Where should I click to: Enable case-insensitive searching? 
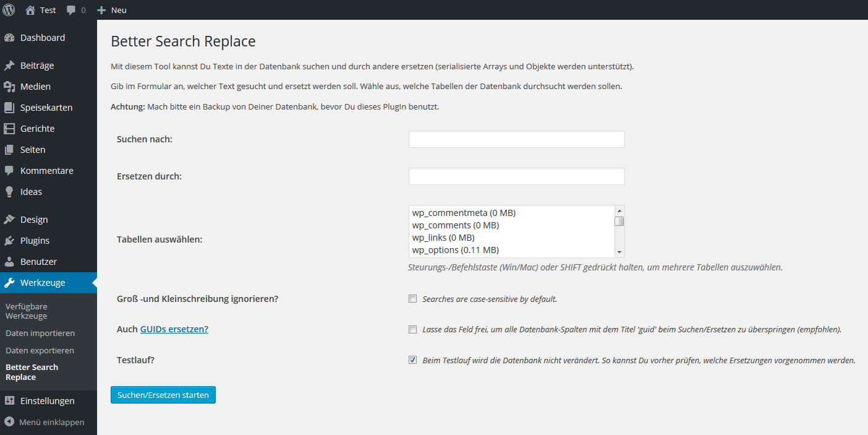(x=412, y=298)
